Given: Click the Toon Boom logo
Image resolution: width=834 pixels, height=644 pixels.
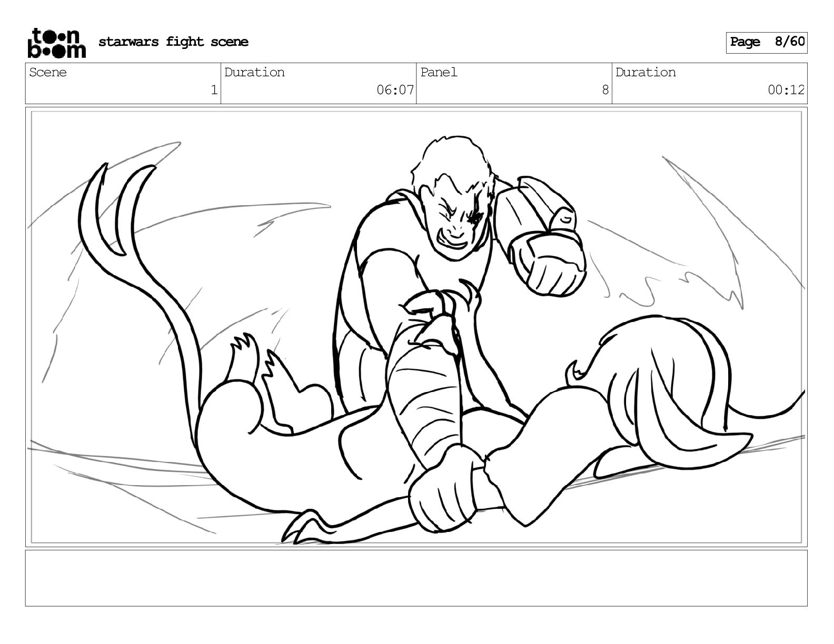Looking at the screenshot, I should tap(56, 43).
